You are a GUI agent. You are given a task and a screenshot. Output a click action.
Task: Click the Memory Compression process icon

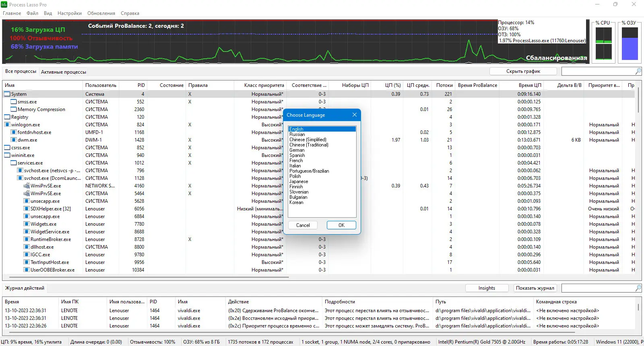pos(14,109)
